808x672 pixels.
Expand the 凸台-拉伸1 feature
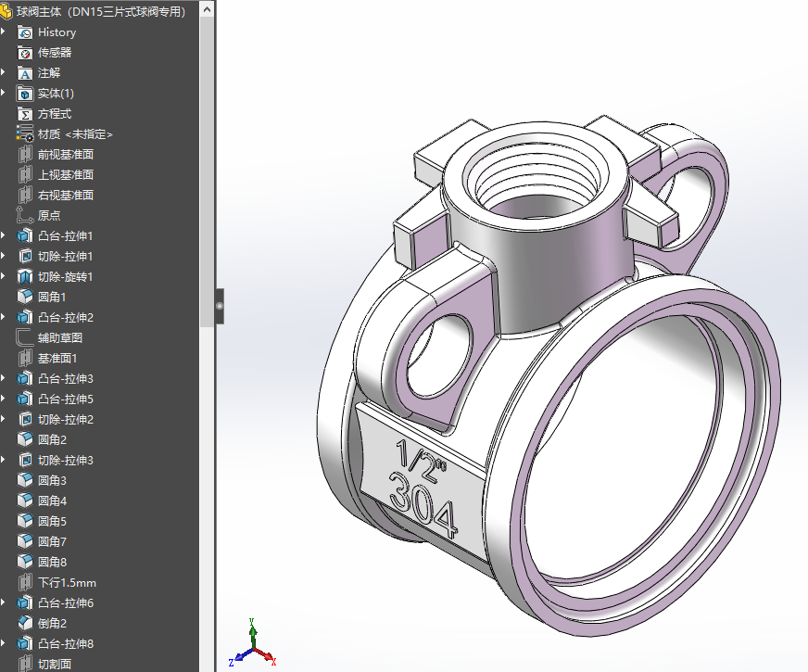(x=4, y=235)
